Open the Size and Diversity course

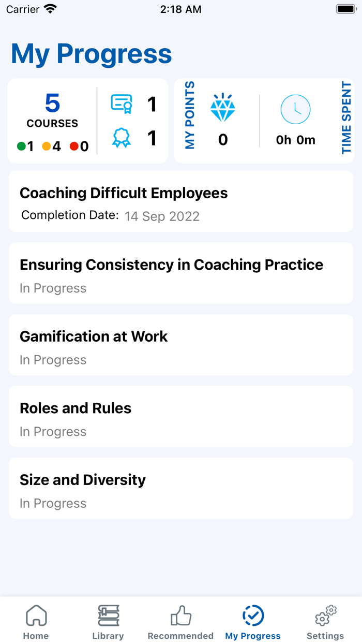tap(181, 488)
